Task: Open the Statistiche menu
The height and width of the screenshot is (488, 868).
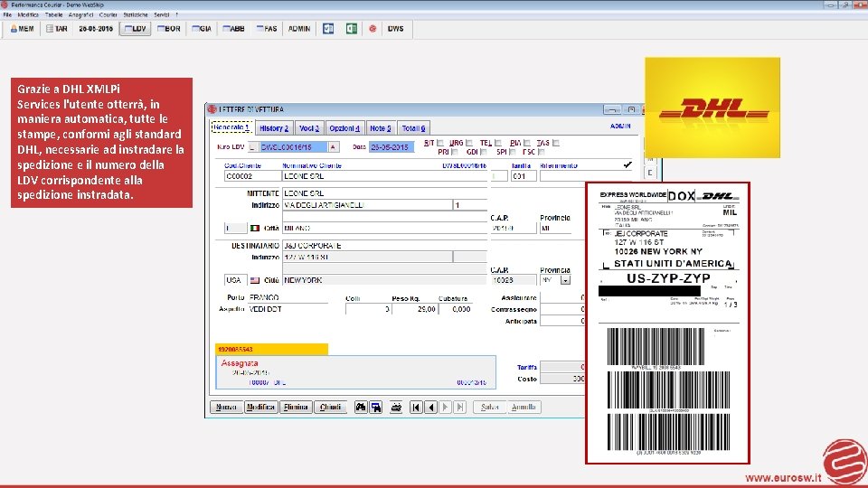Action: [136, 15]
